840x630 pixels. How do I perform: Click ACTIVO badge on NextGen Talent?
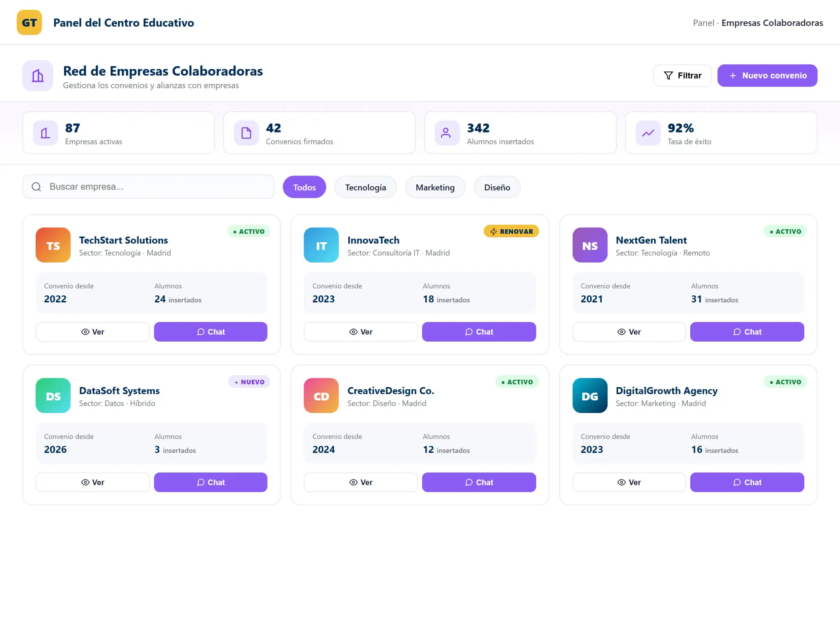pyautogui.click(x=785, y=231)
